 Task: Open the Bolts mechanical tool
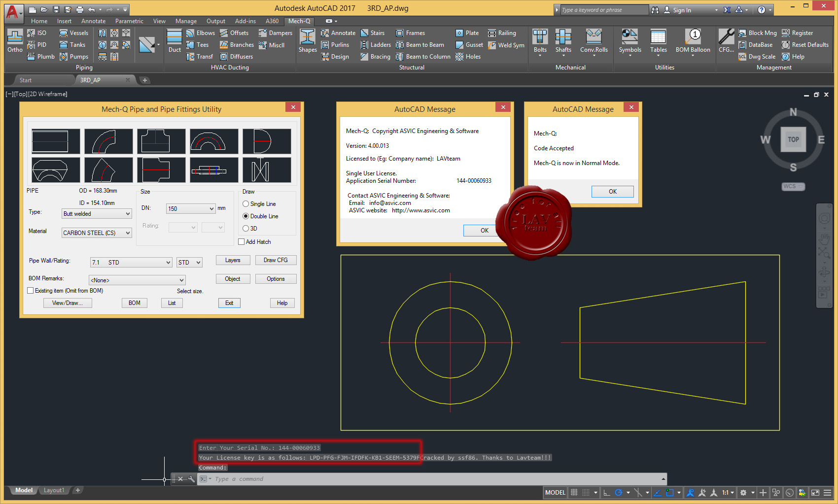pos(540,40)
